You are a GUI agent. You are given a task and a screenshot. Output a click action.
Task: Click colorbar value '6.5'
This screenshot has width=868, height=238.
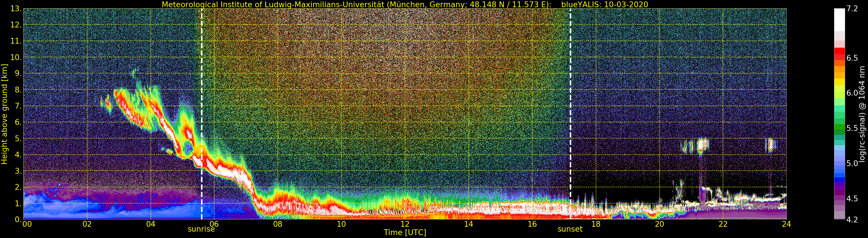[x=852, y=58]
